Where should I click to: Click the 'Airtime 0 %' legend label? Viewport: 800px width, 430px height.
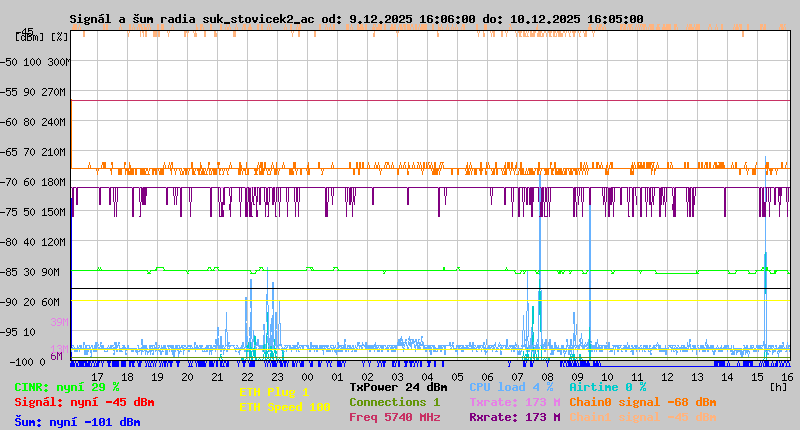click(608, 388)
